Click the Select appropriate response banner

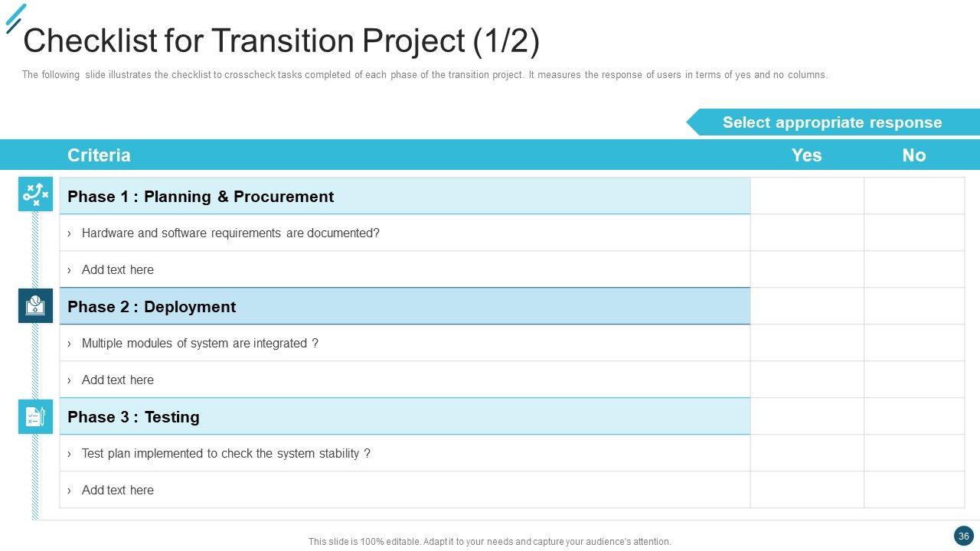click(832, 122)
